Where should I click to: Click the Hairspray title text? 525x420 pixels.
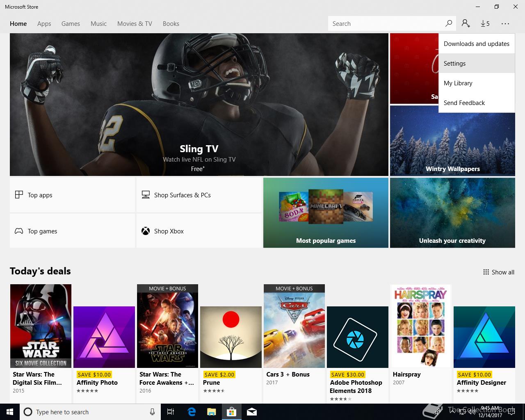click(x=407, y=374)
